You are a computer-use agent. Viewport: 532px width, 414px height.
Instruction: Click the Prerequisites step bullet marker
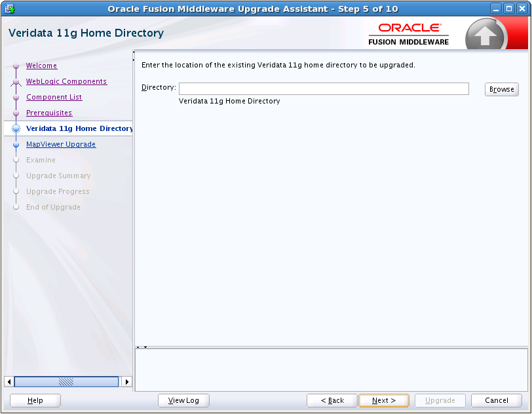tap(16, 113)
